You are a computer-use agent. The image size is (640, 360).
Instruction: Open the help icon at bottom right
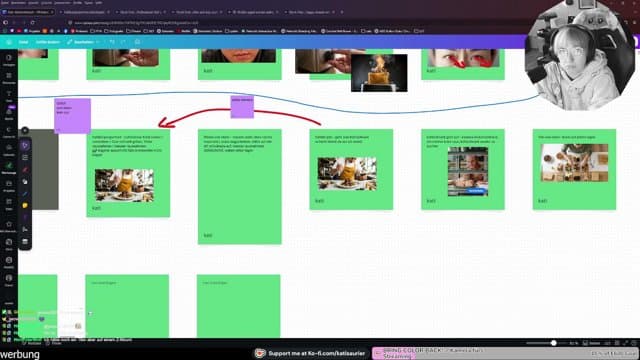click(x=634, y=343)
